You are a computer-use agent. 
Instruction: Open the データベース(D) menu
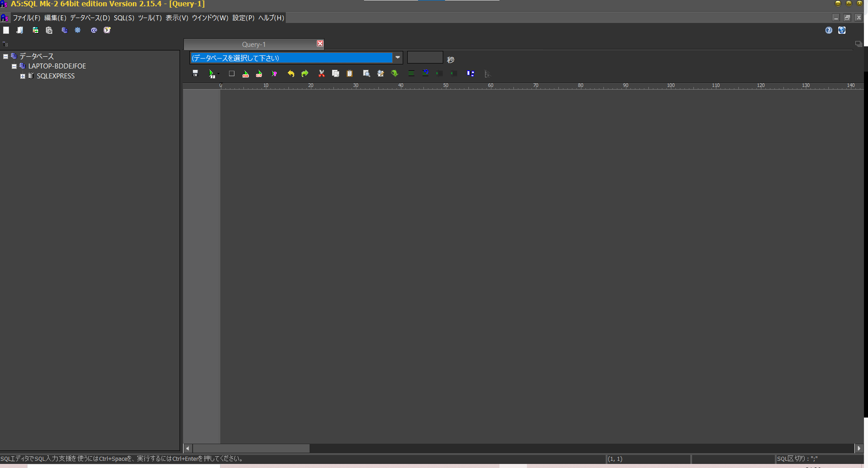(90, 18)
